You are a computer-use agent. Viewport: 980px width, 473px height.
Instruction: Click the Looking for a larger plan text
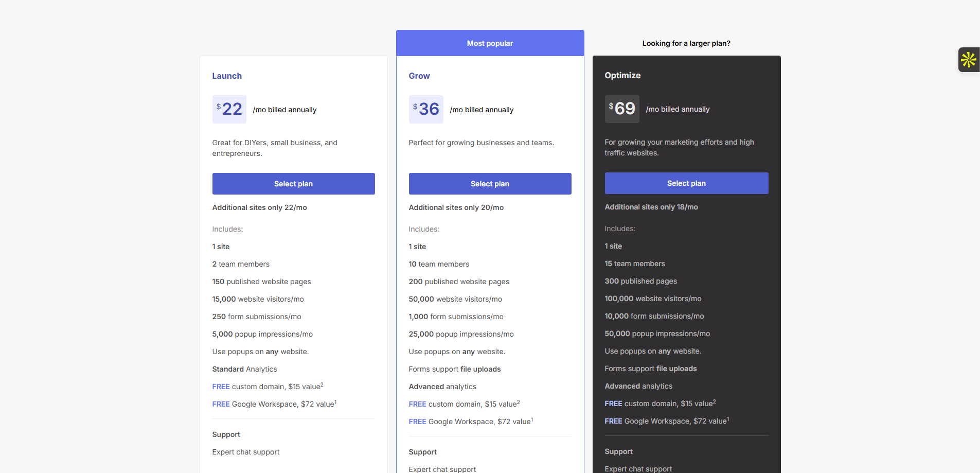point(686,43)
